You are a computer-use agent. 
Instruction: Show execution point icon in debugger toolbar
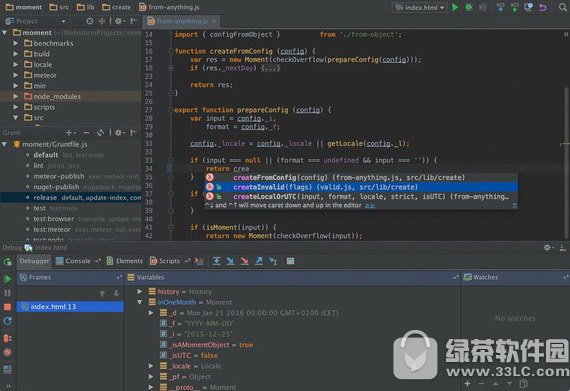click(x=199, y=261)
